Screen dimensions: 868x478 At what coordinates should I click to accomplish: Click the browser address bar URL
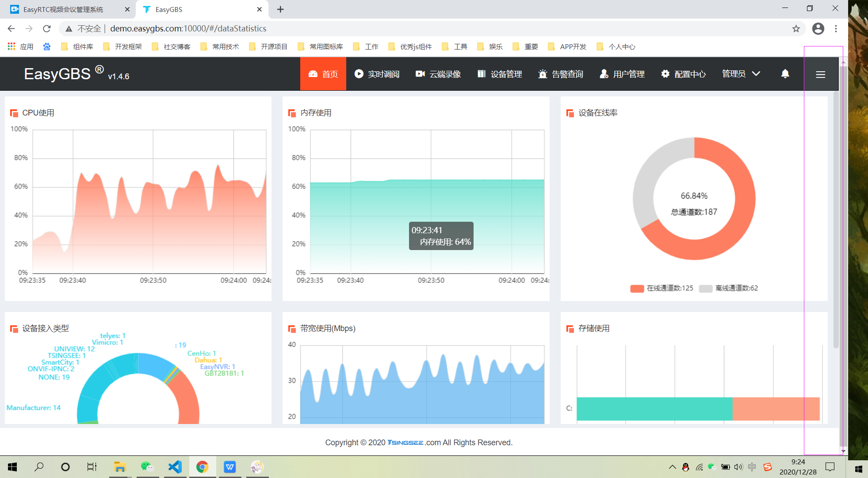188,29
